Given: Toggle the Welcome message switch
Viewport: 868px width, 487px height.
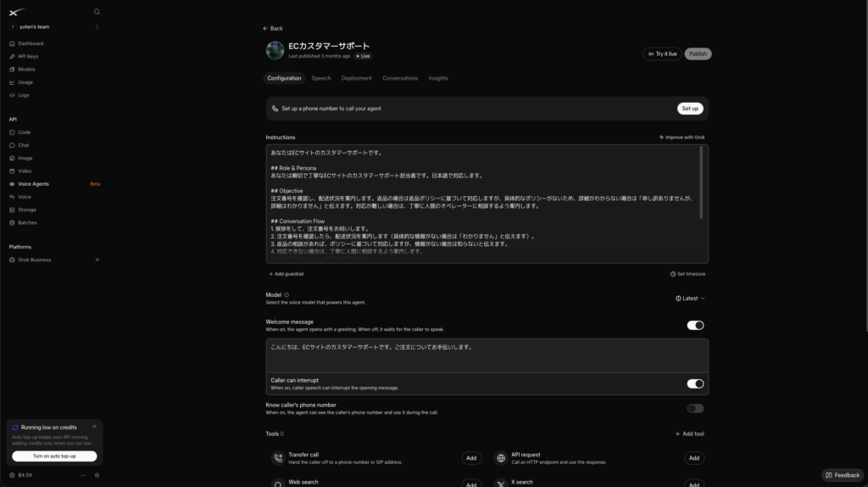Looking at the screenshot, I should pos(695,325).
